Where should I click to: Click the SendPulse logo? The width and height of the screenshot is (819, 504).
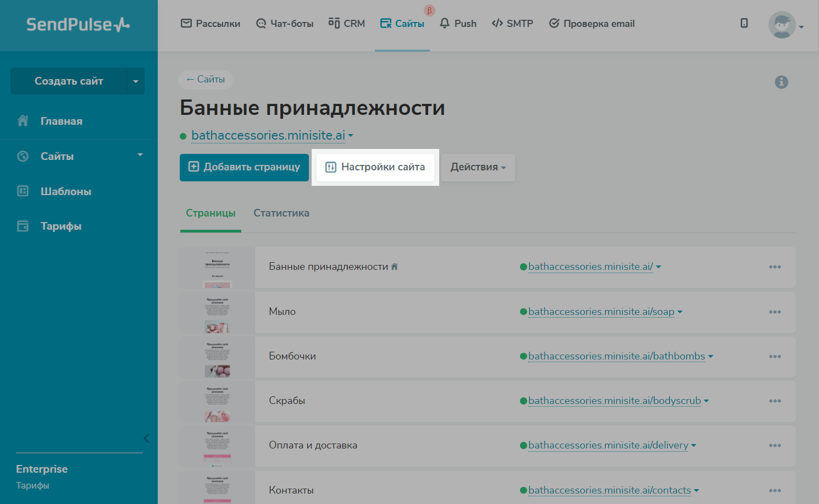coord(78,25)
